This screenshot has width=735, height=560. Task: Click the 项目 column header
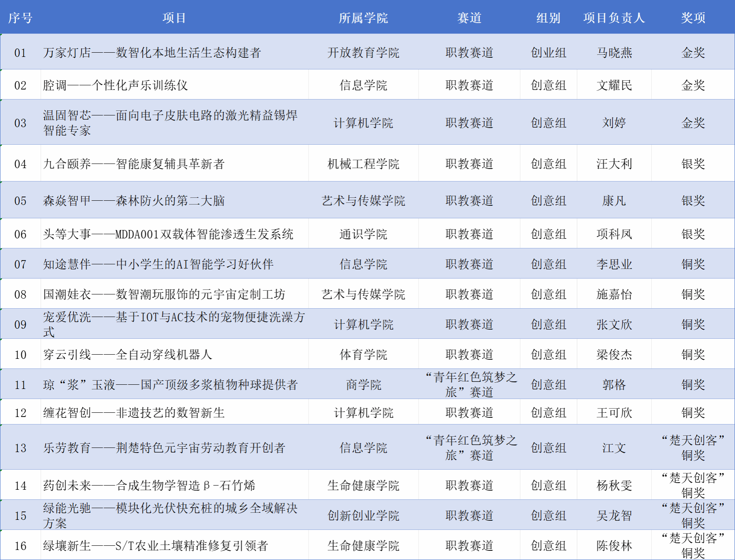pos(174,18)
